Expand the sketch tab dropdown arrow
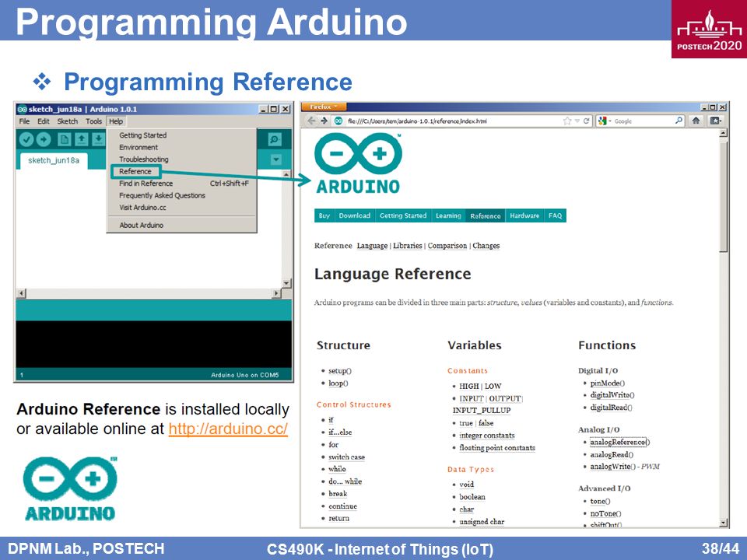This screenshot has height=560, width=747. [275, 160]
